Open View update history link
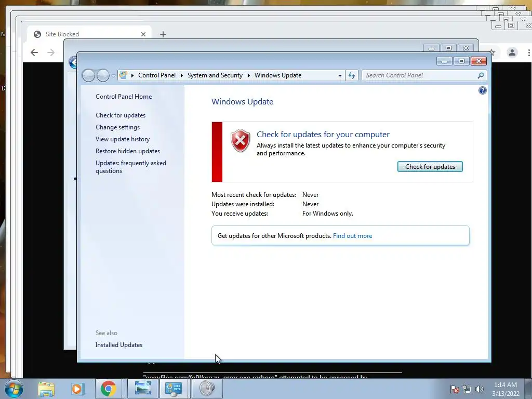 [123, 139]
